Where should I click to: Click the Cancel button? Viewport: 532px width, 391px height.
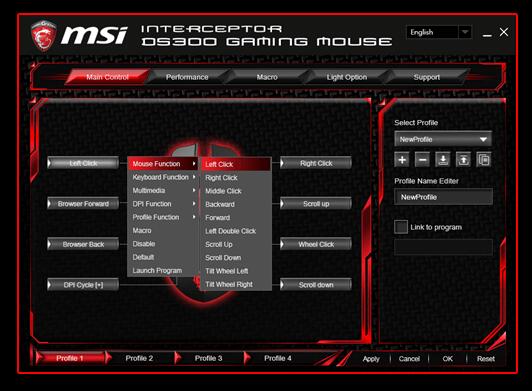409,358
